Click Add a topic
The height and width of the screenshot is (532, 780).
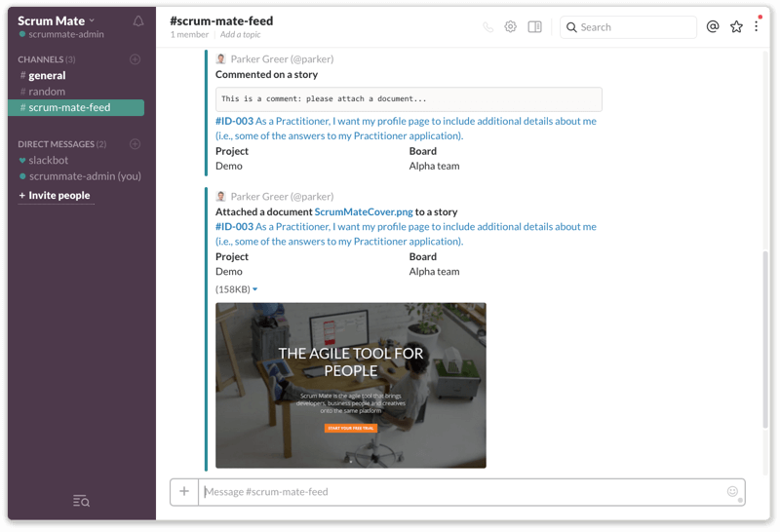pos(240,34)
